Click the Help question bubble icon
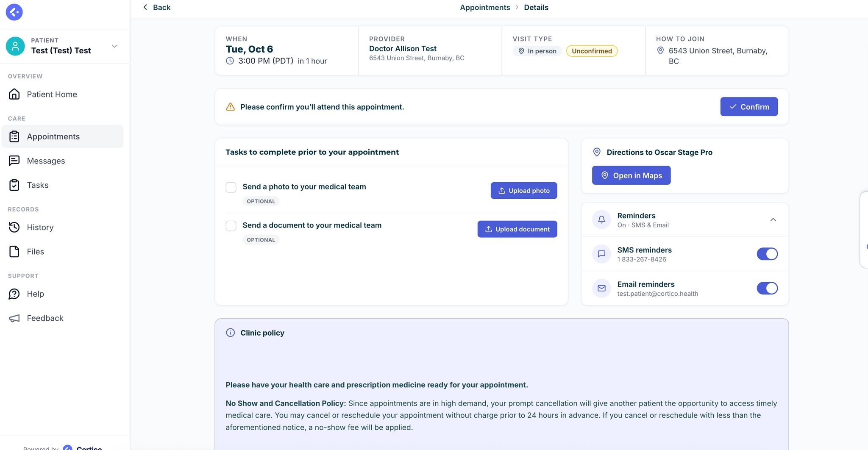868x450 pixels. tap(14, 294)
